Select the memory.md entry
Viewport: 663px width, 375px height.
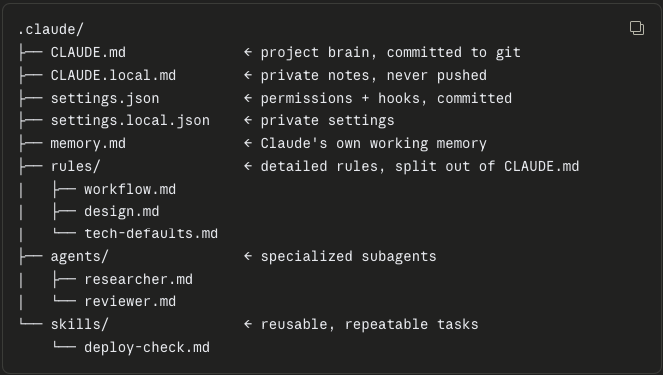click(x=88, y=144)
